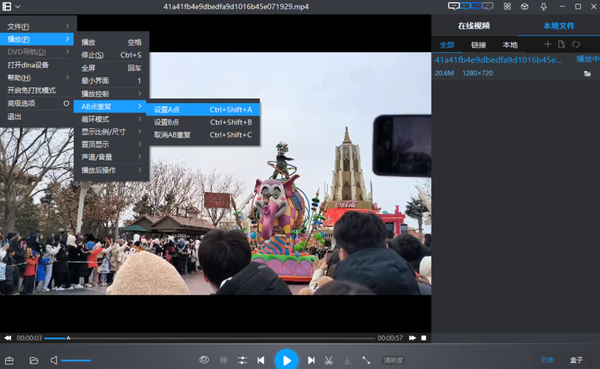Toggle the pin-on-top icon in title bar
Screen dimensions: 600x369
[543, 7]
